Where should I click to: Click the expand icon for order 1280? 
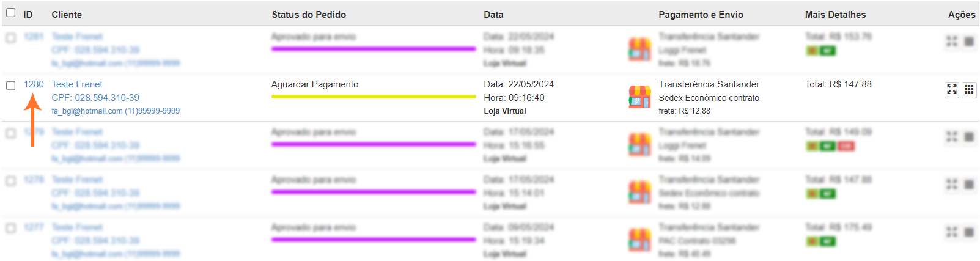coord(952,90)
